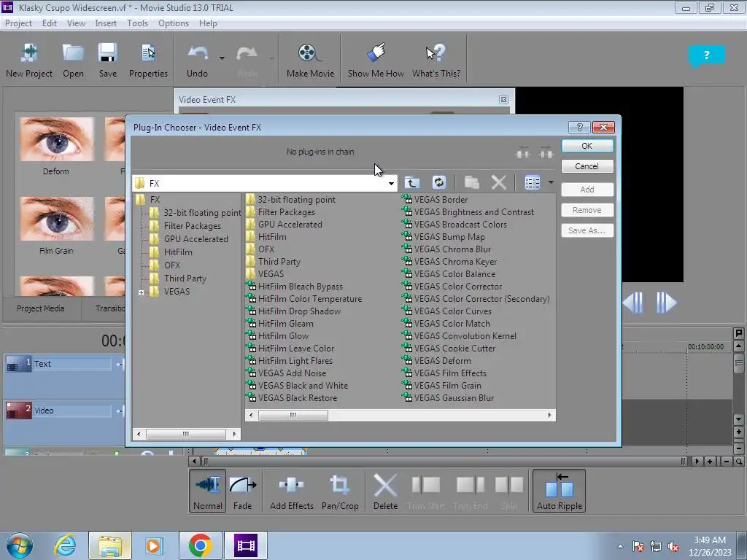
Task: Open the Insert menu
Action: pyautogui.click(x=106, y=23)
